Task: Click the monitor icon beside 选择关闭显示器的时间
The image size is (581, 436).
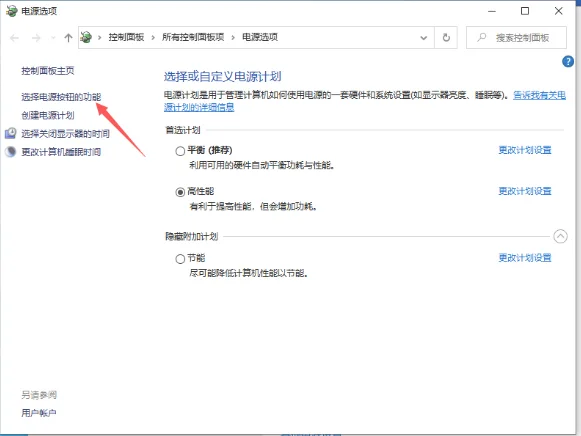Action: (x=10, y=133)
